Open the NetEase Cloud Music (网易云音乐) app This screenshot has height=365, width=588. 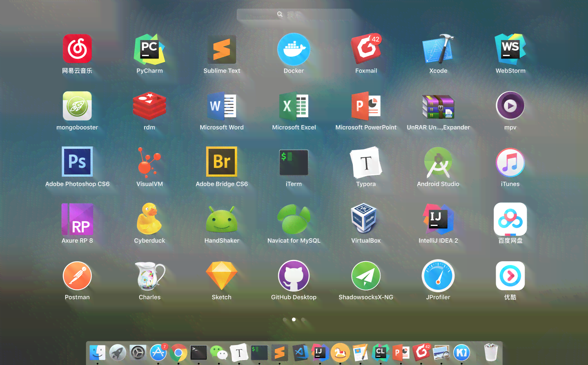pyautogui.click(x=77, y=49)
